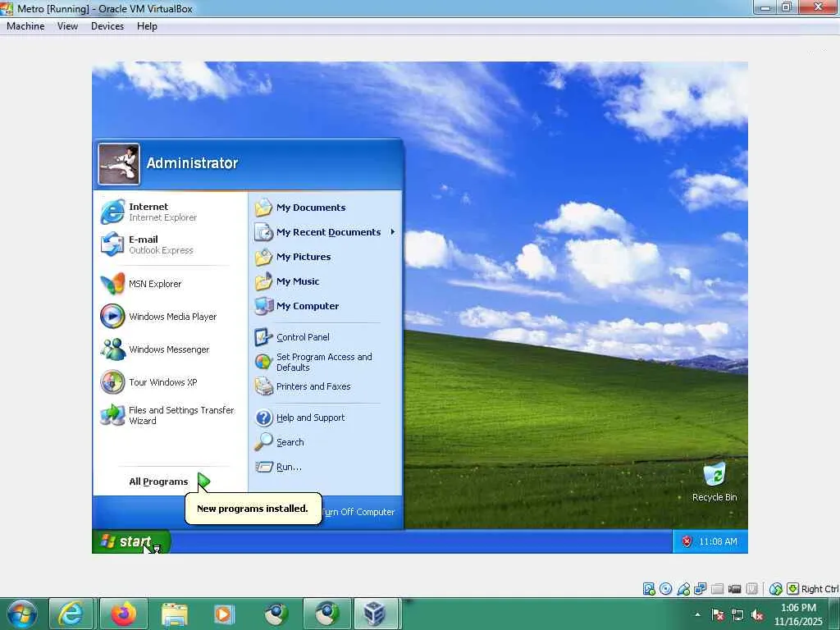Click the VirtualBox shared folders status icon
This screenshot has height=630, width=840.
[717, 589]
